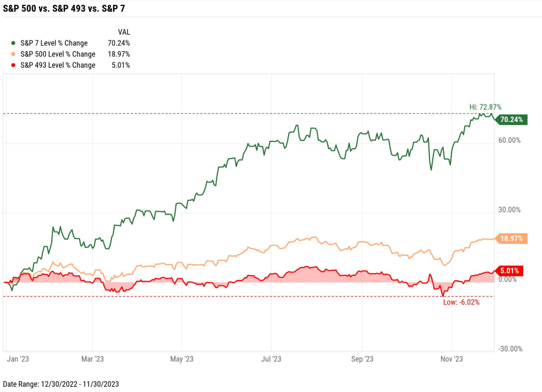The width and height of the screenshot is (542, 392).
Task: Click the green S&P 7 legend dot
Action: click(13, 43)
